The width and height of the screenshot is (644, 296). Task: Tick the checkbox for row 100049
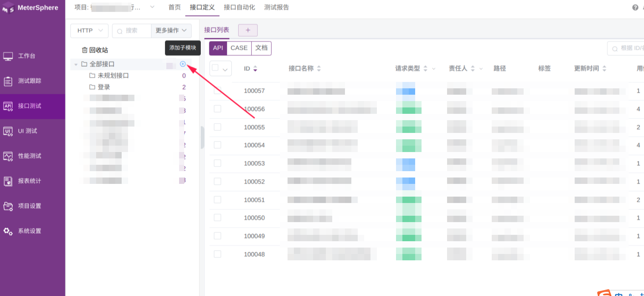[217, 236]
